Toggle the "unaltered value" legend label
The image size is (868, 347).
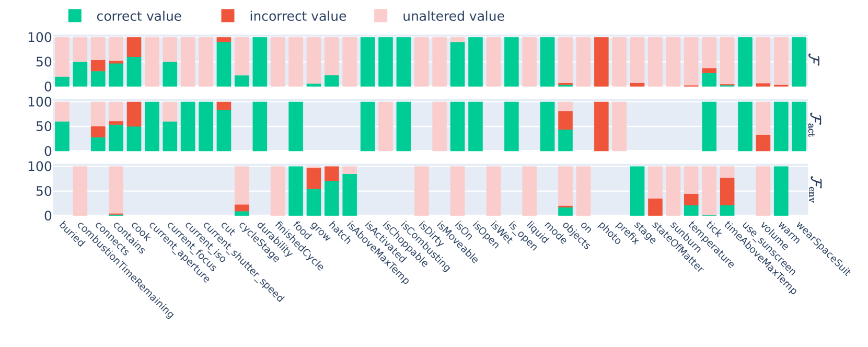[x=453, y=16]
